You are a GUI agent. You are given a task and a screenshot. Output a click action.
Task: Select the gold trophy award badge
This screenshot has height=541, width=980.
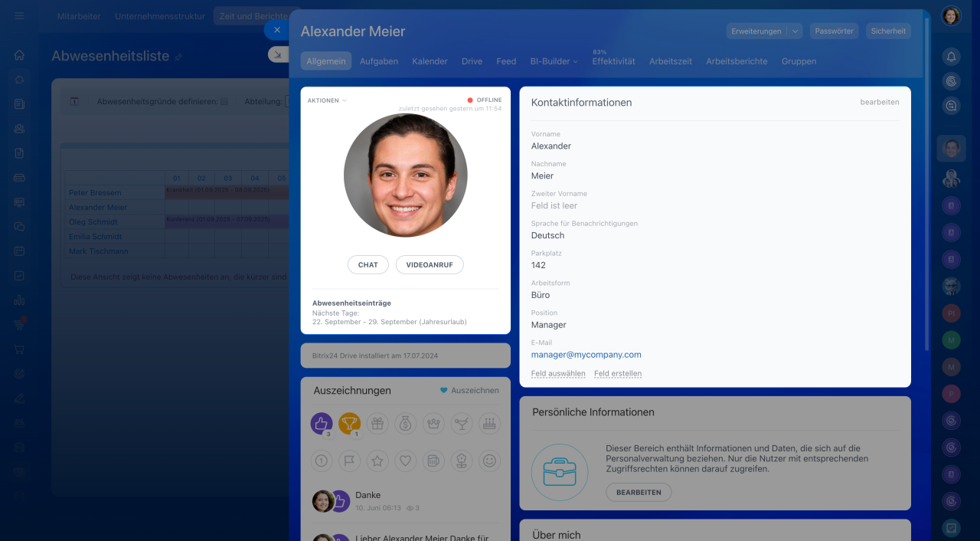tap(350, 423)
